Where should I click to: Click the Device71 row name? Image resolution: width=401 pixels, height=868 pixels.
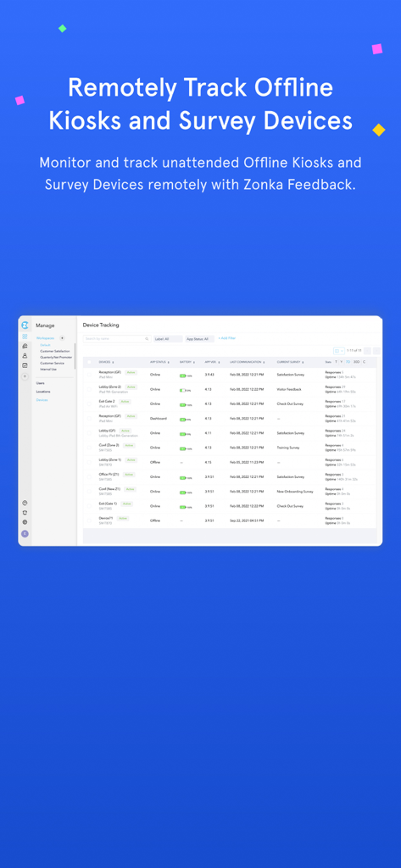point(106,518)
